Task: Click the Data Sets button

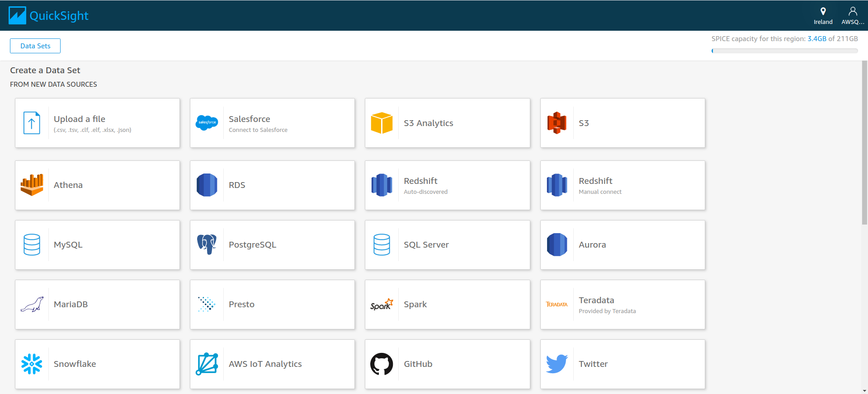Action: coord(35,46)
